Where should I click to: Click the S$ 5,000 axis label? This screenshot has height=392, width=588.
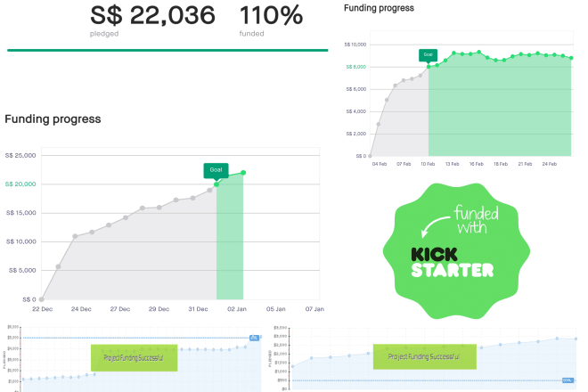coord(22,270)
